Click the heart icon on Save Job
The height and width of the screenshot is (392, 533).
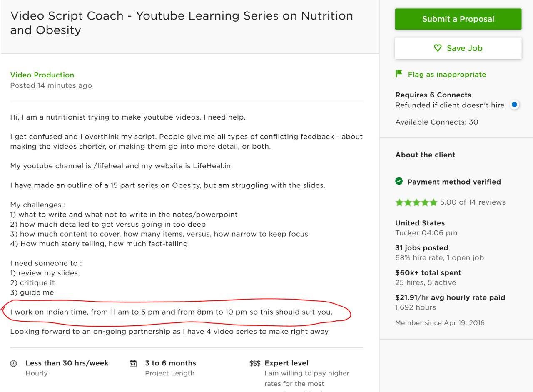(438, 48)
